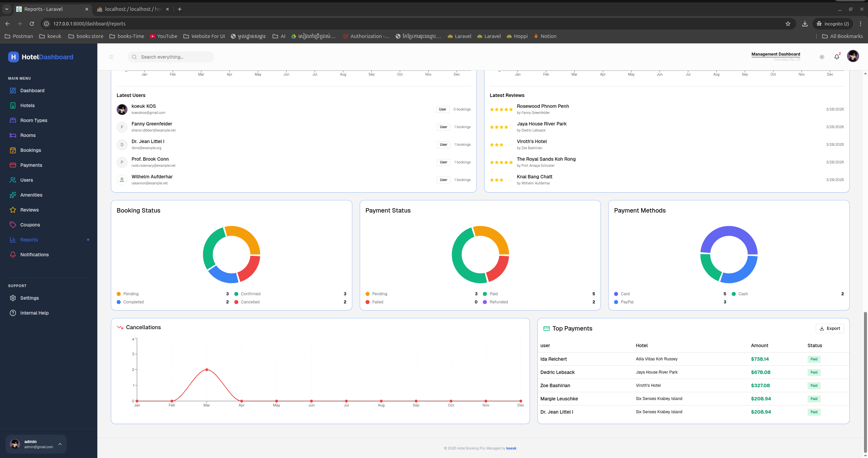Collapse the sidebar with the hamburger icon
Image resolution: width=868 pixels, height=458 pixels.
click(111, 57)
